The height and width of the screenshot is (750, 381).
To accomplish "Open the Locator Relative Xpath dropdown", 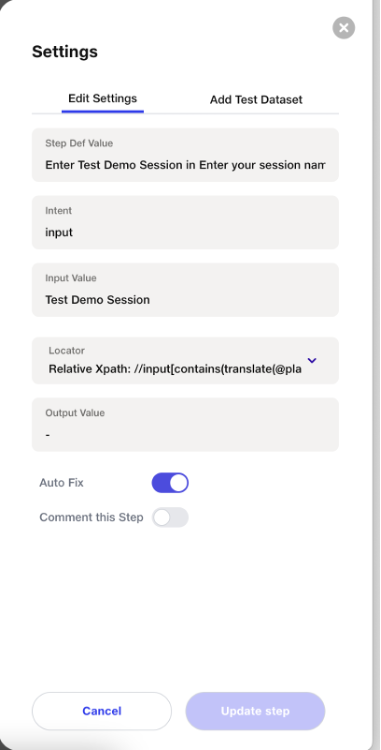I will 185,361.
